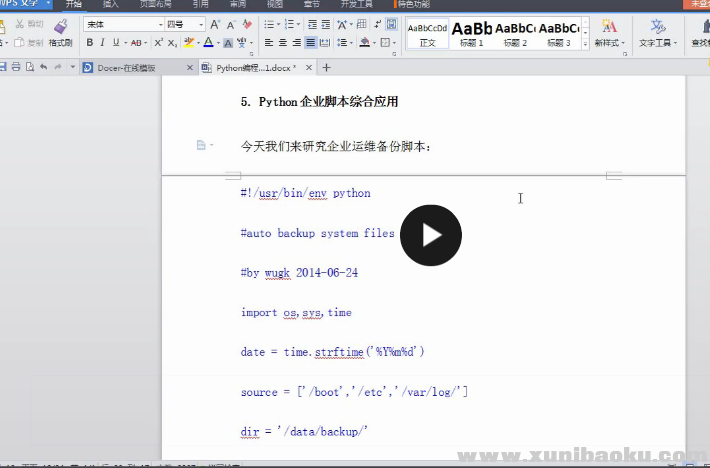This screenshot has width=710, height=468.
Task: Click the font color red A swatch
Action: coord(208,43)
